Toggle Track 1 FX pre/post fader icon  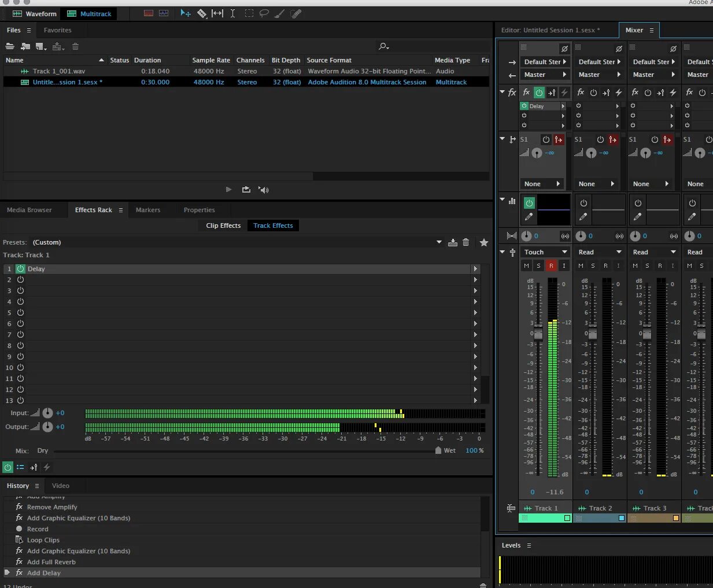[x=552, y=93]
